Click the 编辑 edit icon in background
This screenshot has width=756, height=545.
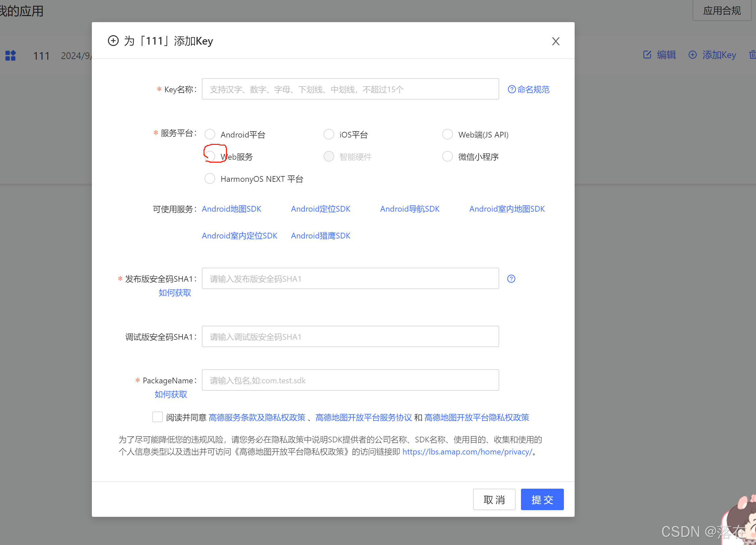[647, 55]
